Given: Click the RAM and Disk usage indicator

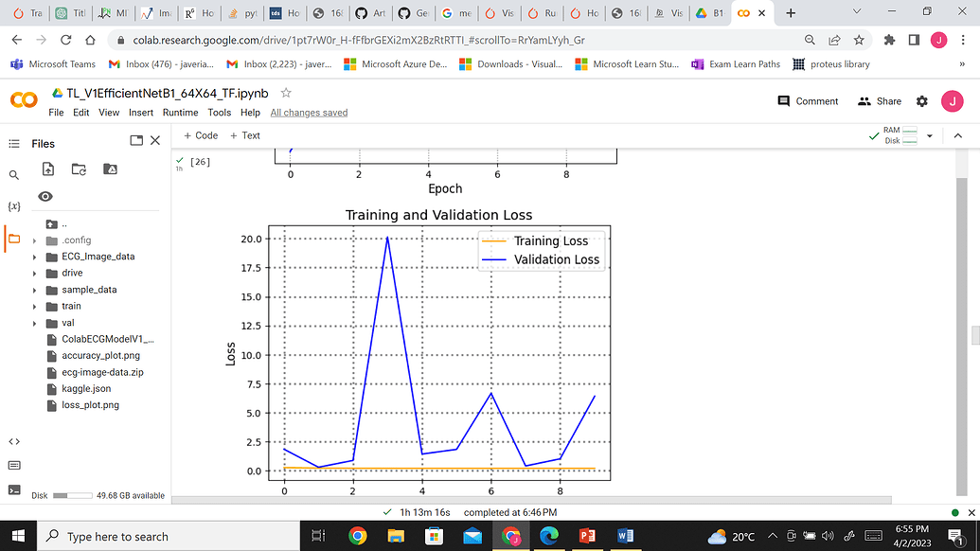Looking at the screenshot, I should [x=900, y=135].
